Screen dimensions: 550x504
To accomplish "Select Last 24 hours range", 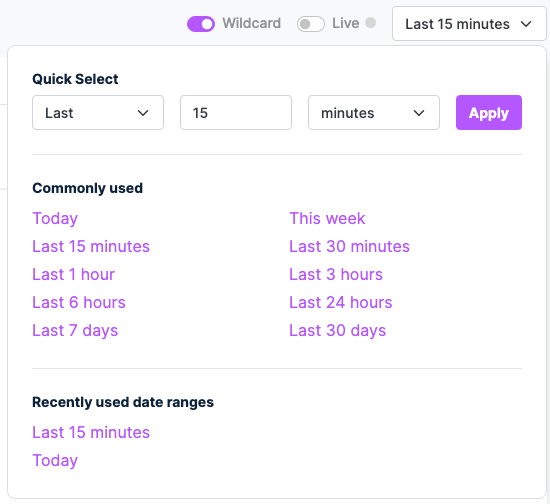I will pos(341,302).
